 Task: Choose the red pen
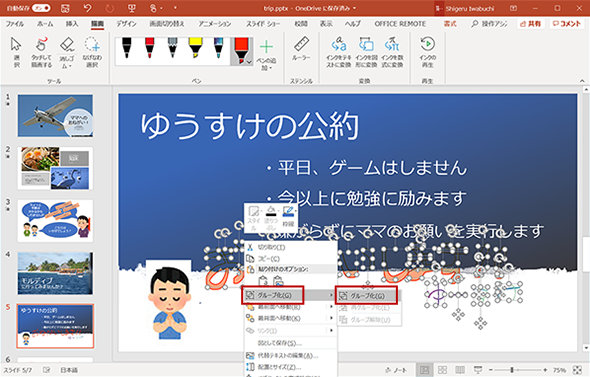click(x=149, y=48)
